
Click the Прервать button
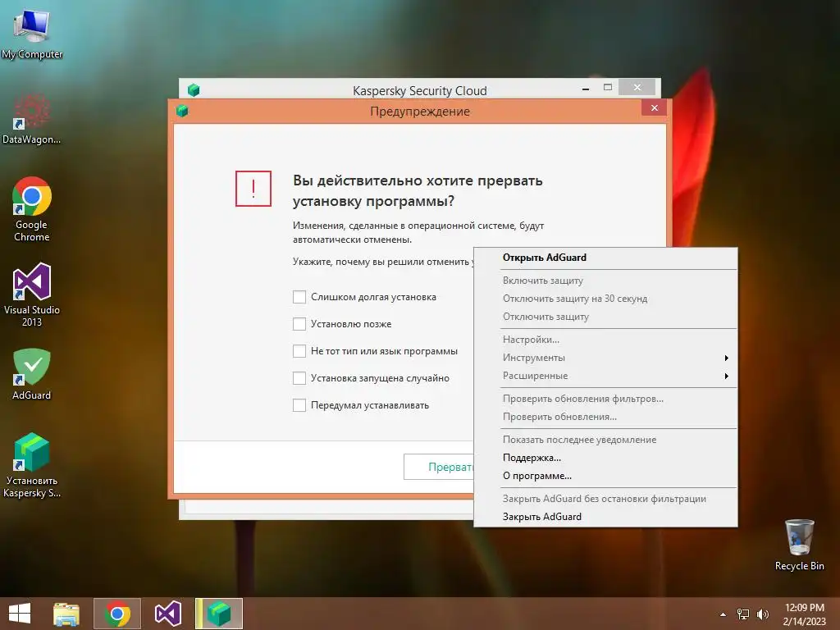click(x=440, y=467)
